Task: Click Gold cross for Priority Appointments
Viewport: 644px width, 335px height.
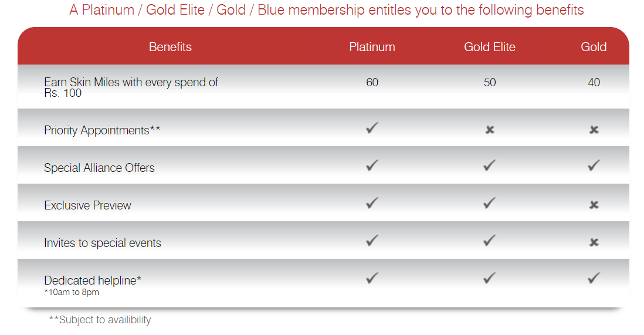Action: [x=594, y=130]
